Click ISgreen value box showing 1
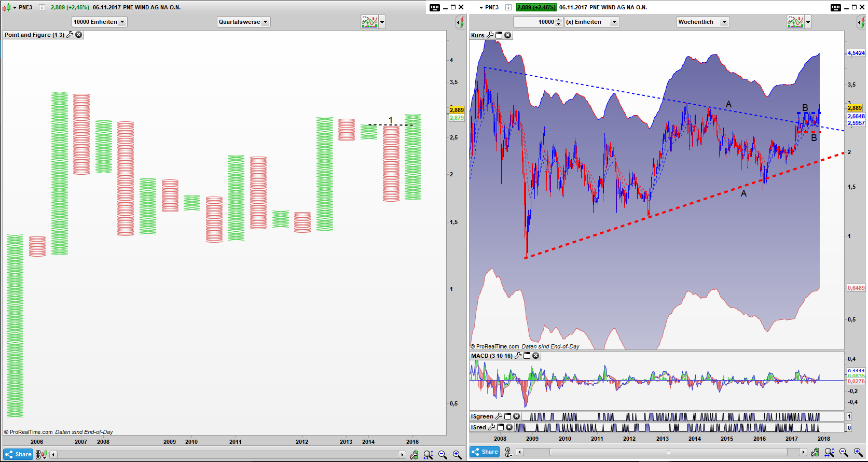The width and height of the screenshot is (868, 462). coord(849,416)
